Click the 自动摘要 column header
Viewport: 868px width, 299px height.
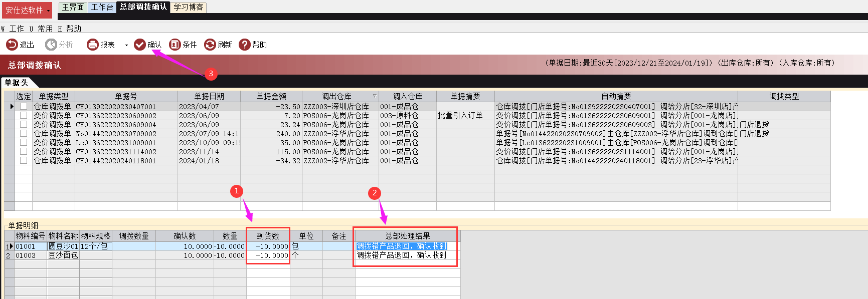click(616, 96)
